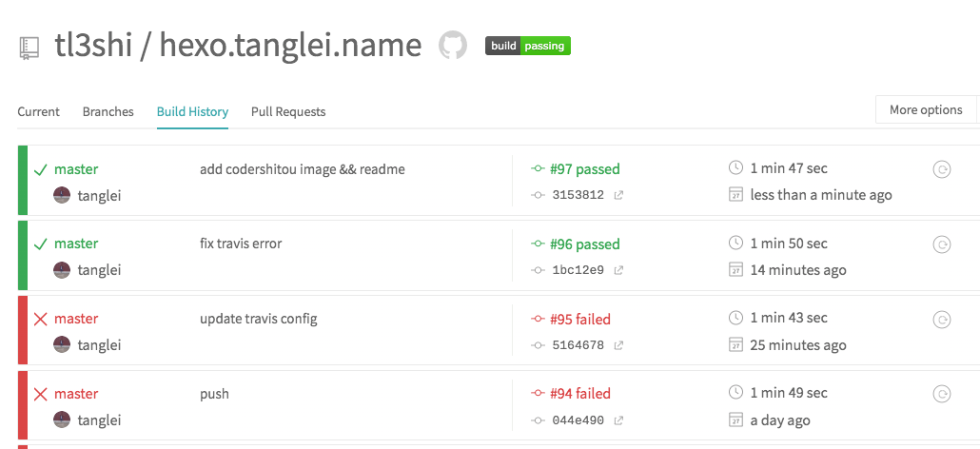Restart failed build #94 with its restart icon
This screenshot has width=980, height=449.
pos(941,394)
